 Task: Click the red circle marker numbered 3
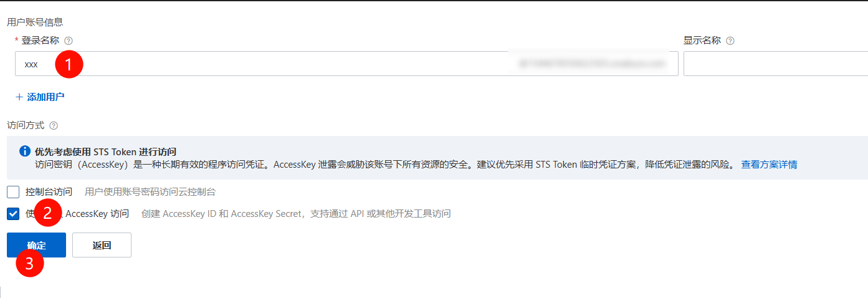click(29, 262)
